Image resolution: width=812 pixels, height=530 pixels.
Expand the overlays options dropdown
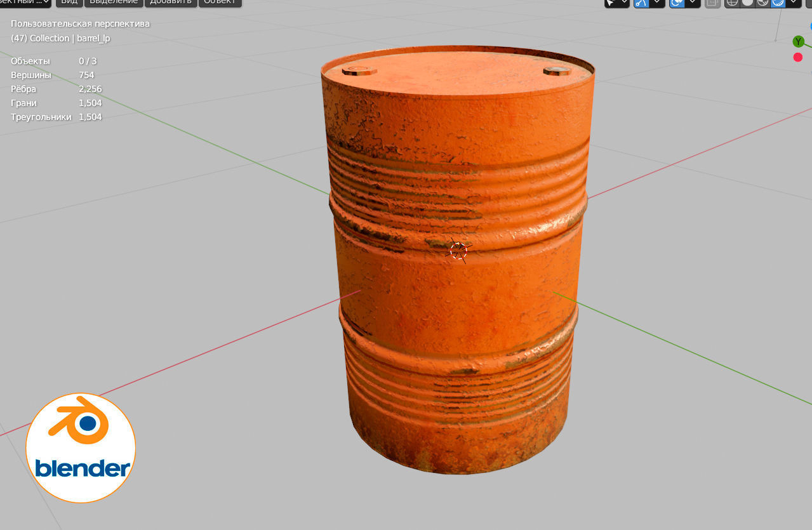click(x=693, y=3)
